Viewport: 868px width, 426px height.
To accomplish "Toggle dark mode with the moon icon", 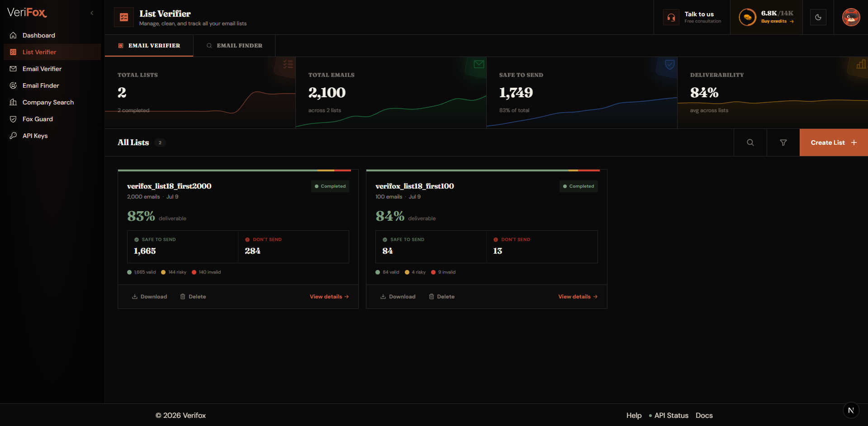I will (x=818, y=17).
